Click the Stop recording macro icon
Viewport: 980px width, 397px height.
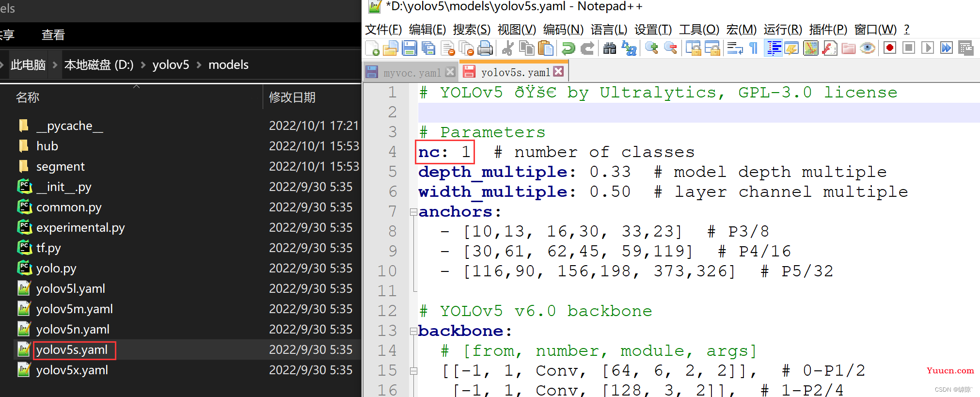pos(909,48)
